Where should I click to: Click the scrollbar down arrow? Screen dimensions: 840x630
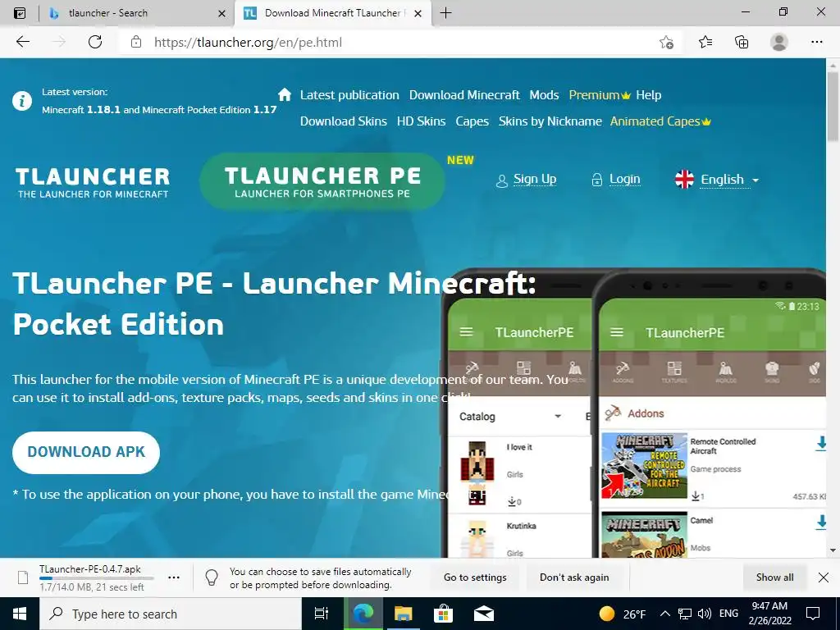click(833, 550)
